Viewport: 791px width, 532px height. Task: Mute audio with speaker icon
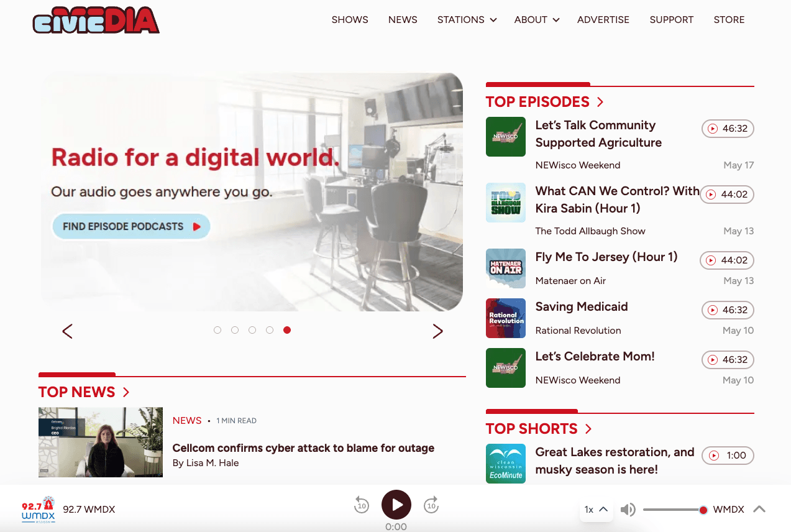coord(628,510)
